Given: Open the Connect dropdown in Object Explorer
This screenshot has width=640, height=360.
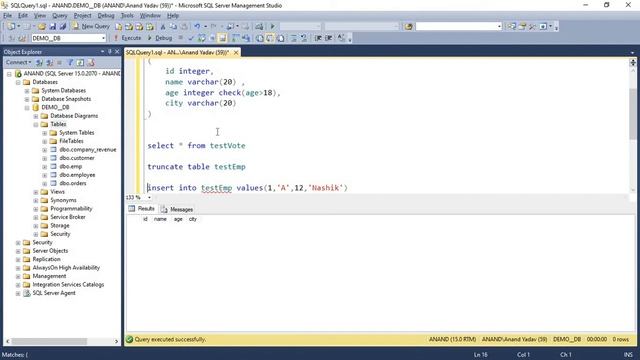Looking at the screenshot, I should [x=18, y=62].
